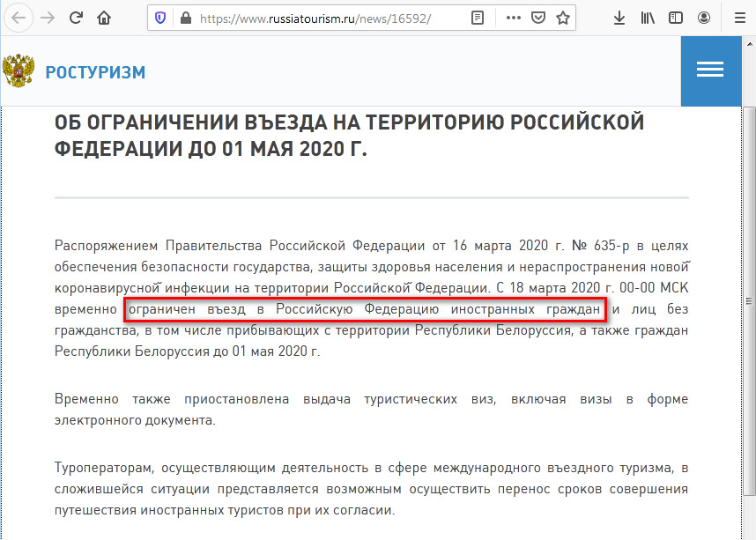Open Firefox application hamburger menu
This screenshot has width=756, height=540.
pos(739,18)
